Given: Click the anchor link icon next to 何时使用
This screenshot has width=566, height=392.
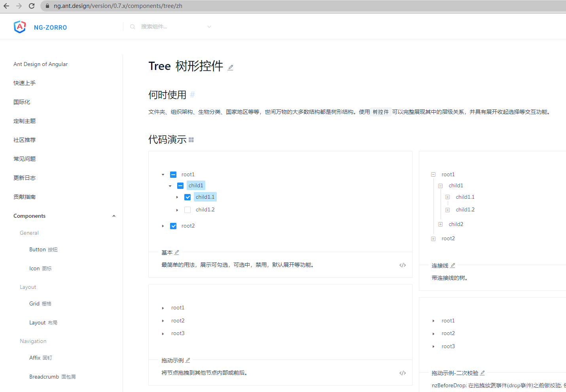Looking at the screenshot, I should pos(192,94).
